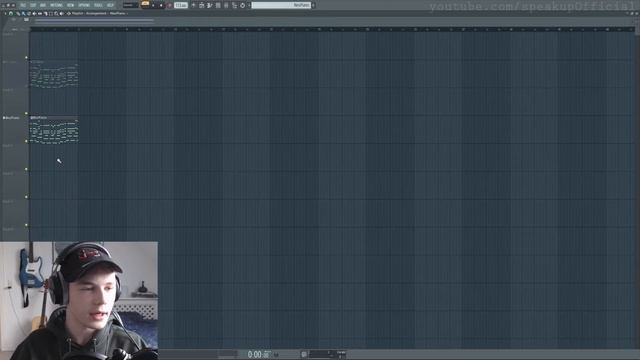Click the playlist timeline ruler
Viewport: 640px width, 360px height.
point(332,29)
